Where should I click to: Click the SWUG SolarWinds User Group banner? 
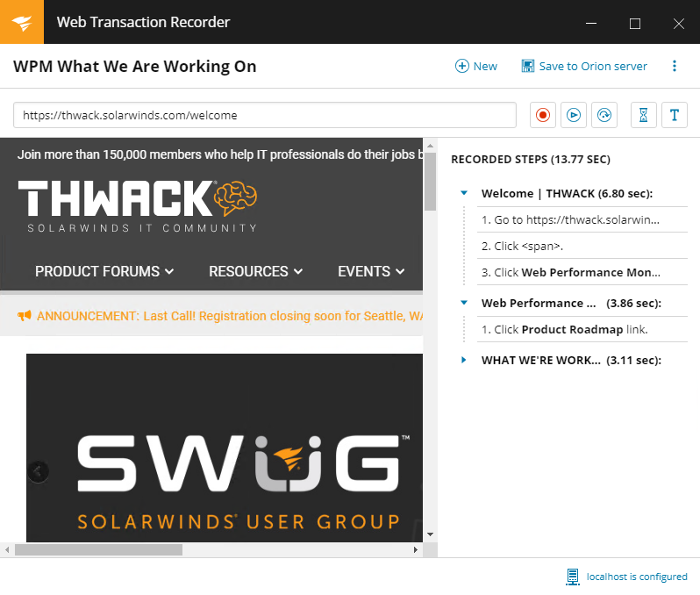click(225, 448)
